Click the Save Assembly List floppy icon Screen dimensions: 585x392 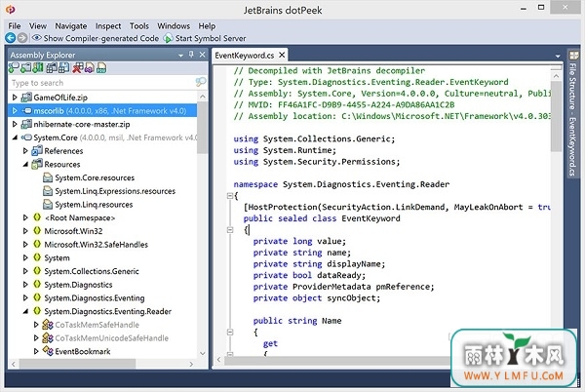point(63,68)
